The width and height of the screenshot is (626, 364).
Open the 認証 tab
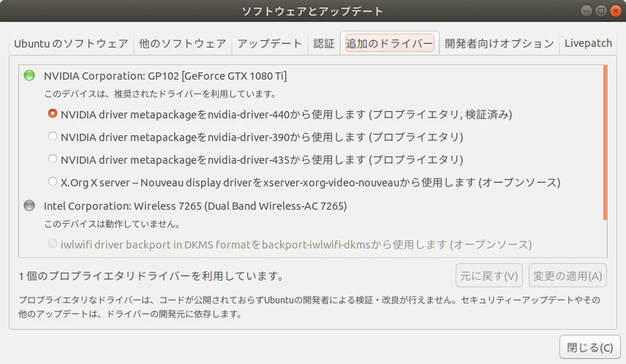324,43
